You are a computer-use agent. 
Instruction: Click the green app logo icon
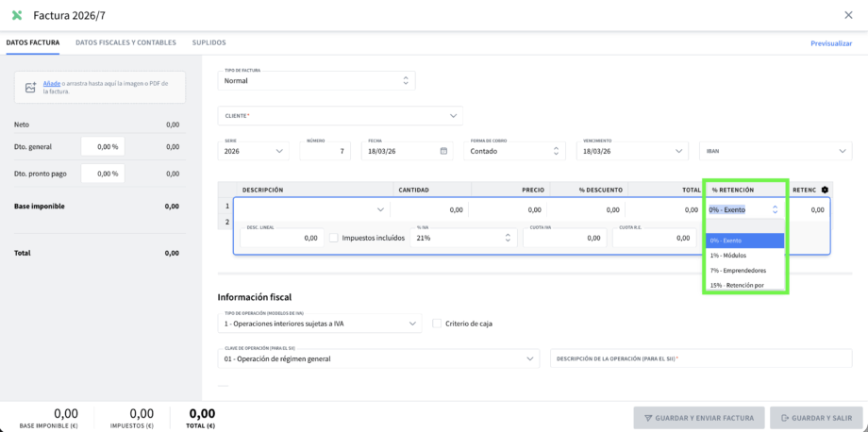pyautogui.click(x=17, y=15)
